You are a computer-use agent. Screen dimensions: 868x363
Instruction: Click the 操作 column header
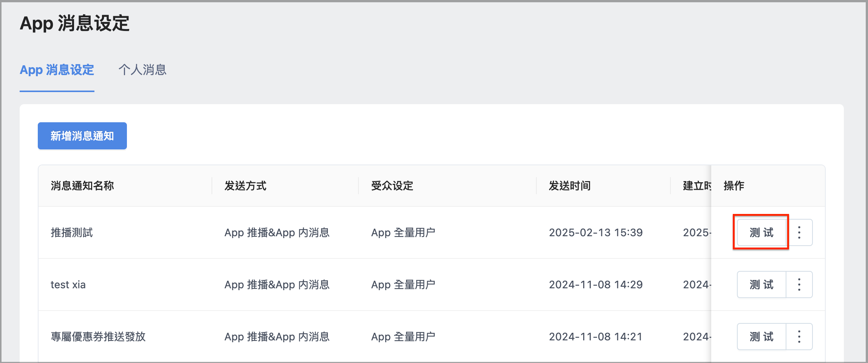tap(734, 186)
